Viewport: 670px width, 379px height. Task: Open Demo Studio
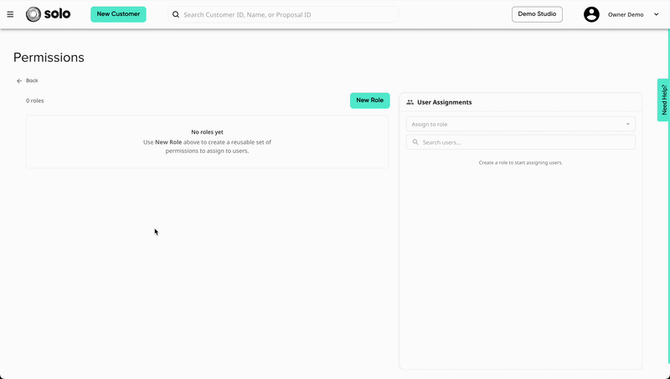537,14
